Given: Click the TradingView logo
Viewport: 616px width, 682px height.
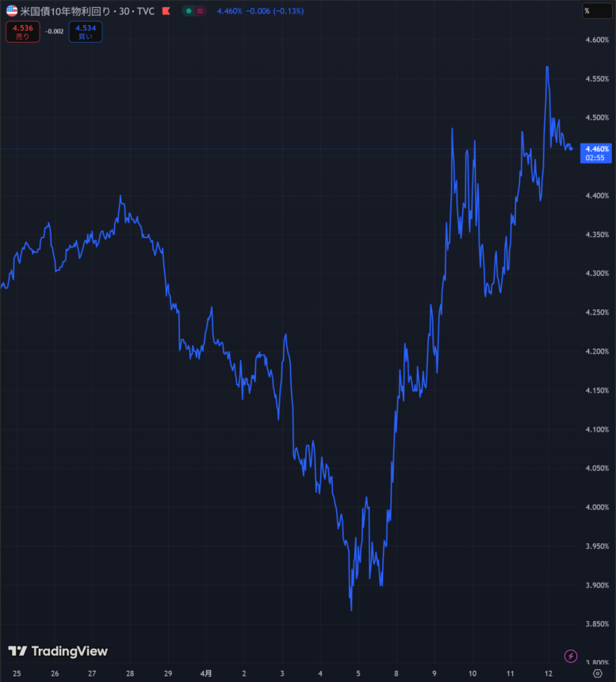Looking at the screenshot, I should coord(58,651).
